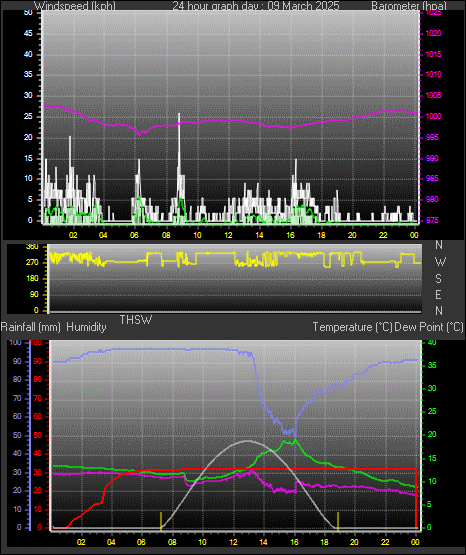Click the Windspeed (kph) axis title
This screenshot has width=466, height=555.
pyautogui.click(x=75, y=6)
